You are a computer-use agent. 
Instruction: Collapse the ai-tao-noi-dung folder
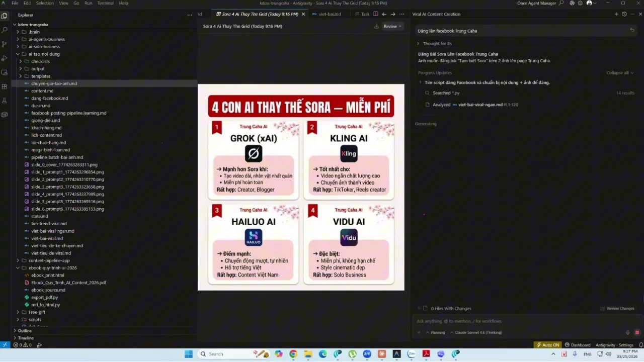point(44,54)
